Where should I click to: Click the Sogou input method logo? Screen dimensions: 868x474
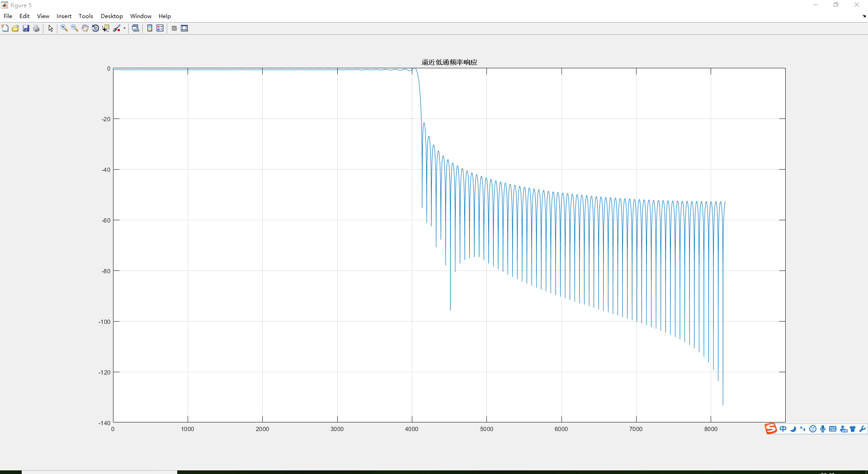(771, 428)
